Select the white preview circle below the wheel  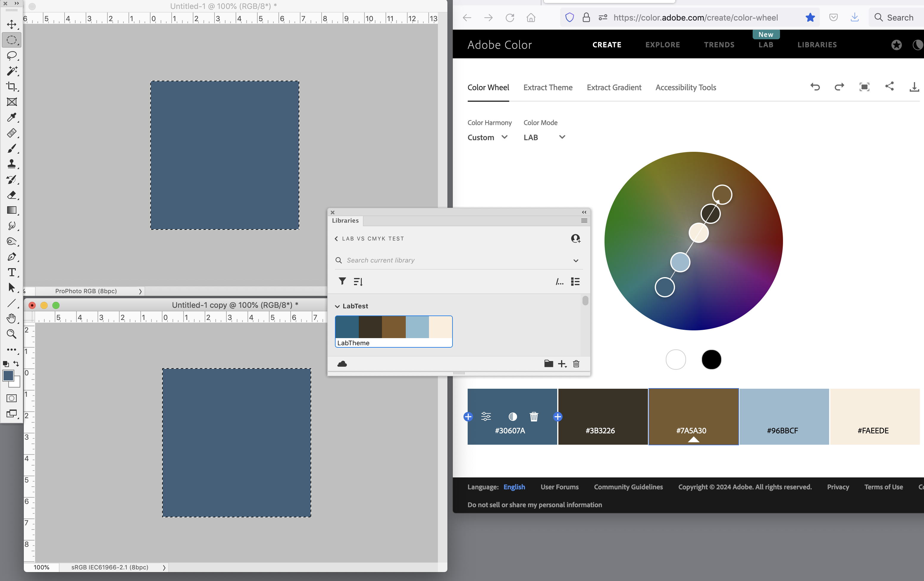click(x=675, y=360)
